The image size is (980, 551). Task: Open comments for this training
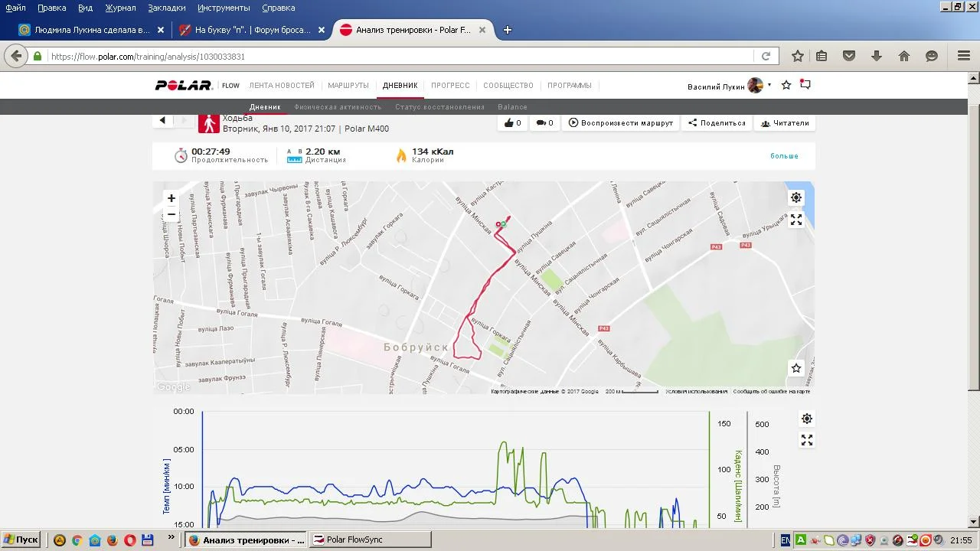[544, 123]
